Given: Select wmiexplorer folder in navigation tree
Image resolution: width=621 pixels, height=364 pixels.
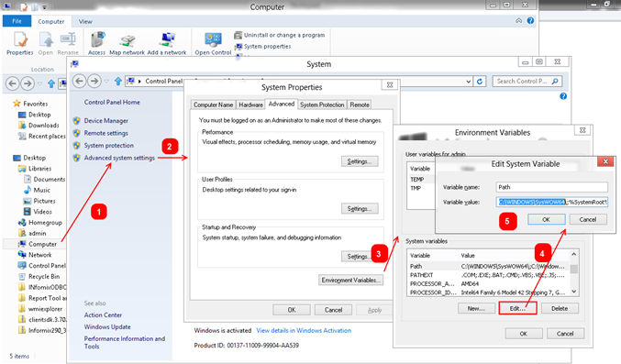Looking at the screenshot, I should point(40,309).
